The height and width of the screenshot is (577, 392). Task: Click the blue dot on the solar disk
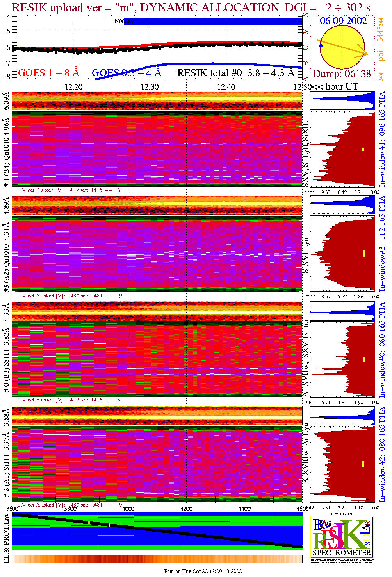(x=321, y=46)
